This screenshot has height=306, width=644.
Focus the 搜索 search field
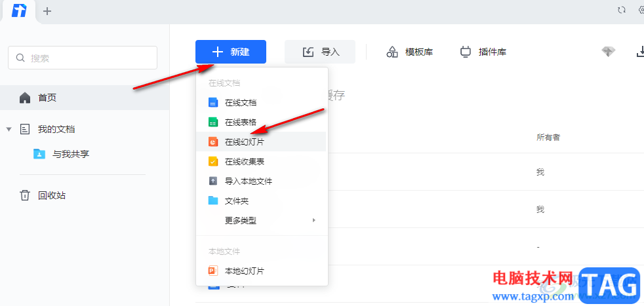tap(83, 58)
